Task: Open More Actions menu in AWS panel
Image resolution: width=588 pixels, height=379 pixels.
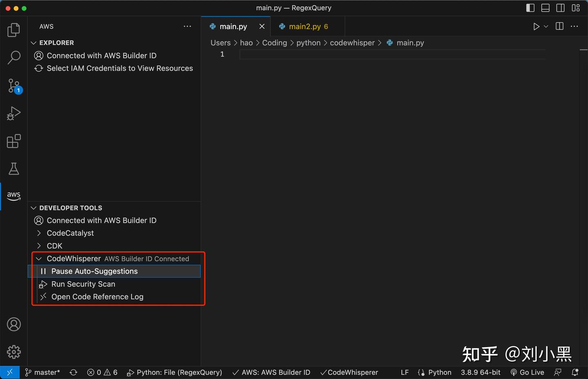Action: tap(187, 26)
